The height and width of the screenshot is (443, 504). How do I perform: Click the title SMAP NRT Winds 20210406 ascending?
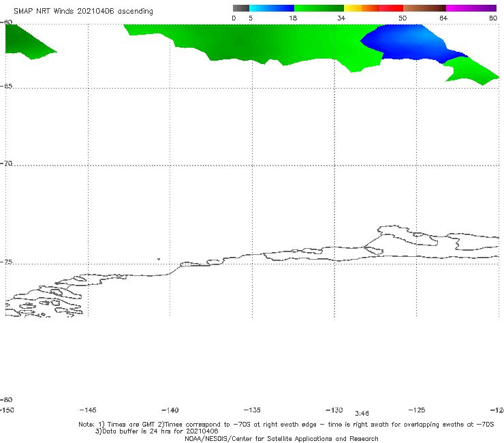coord(83,12)
